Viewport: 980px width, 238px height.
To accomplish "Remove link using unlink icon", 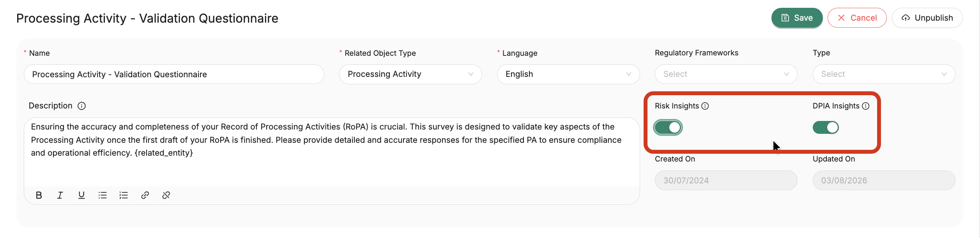I will [166, 195].
